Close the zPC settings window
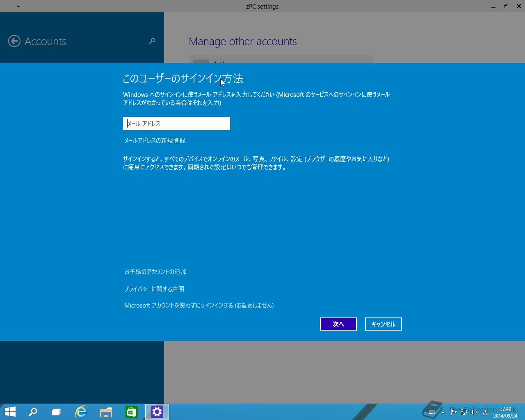This screenshot has height=420, width=525. (x=518, y=6)
